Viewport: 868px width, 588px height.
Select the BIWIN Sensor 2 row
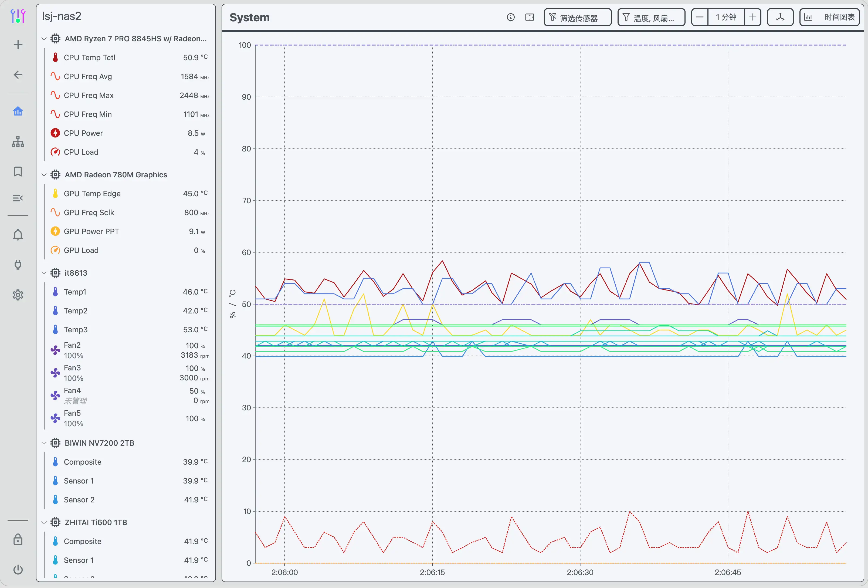tap(130, 500)
